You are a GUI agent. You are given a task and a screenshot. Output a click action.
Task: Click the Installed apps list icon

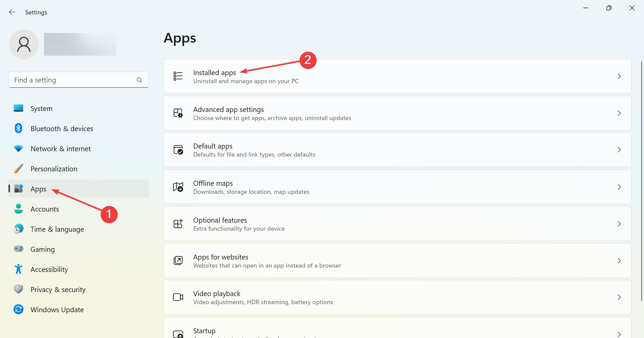coord(178,76)
